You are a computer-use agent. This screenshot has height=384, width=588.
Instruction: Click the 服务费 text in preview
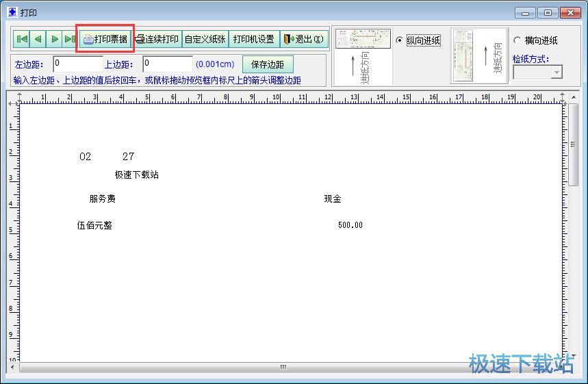(103, 199)
